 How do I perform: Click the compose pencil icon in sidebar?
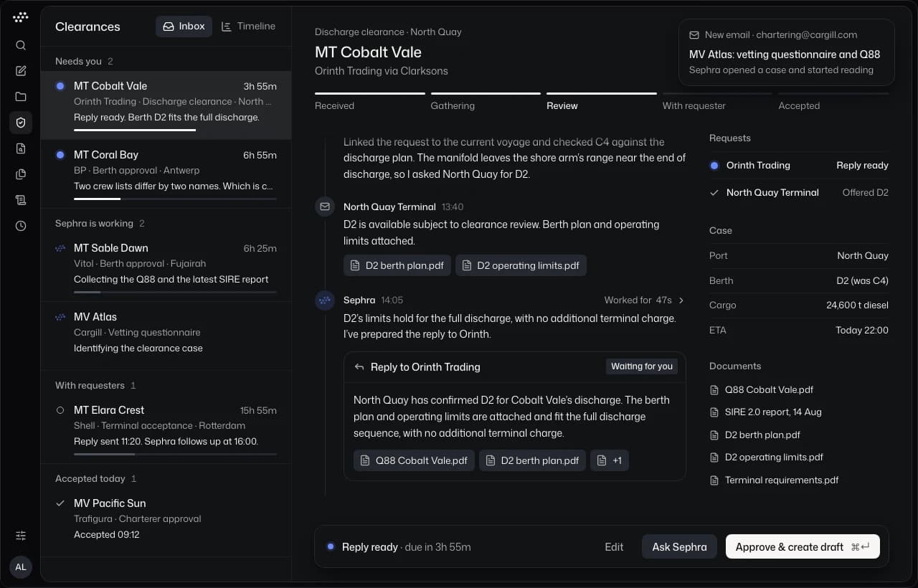click(21, 71)
